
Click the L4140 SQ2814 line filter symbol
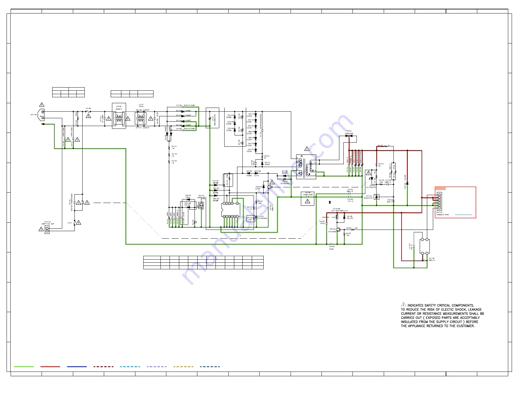click(x=119, y=119)
